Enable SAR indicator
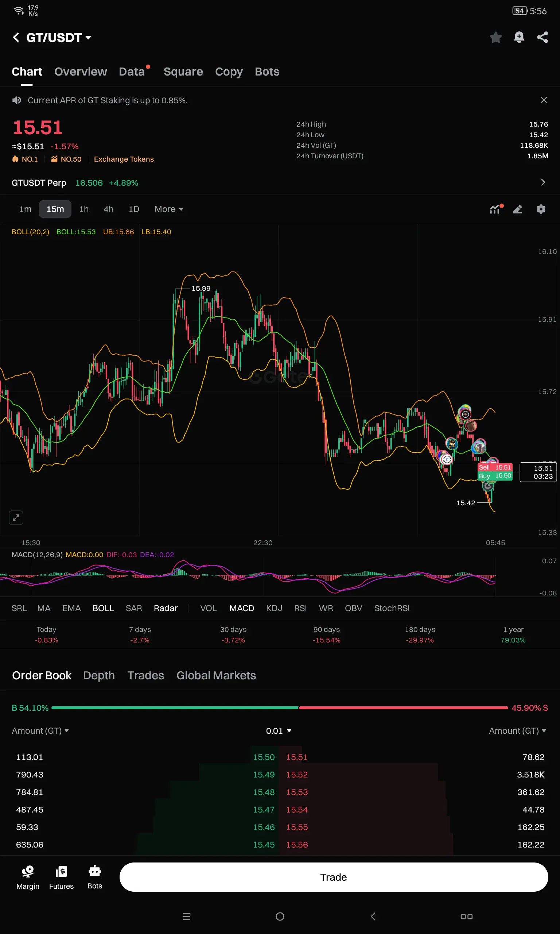Image resolution: width=560 pixels, height=934 pixels. pos(133,608)
